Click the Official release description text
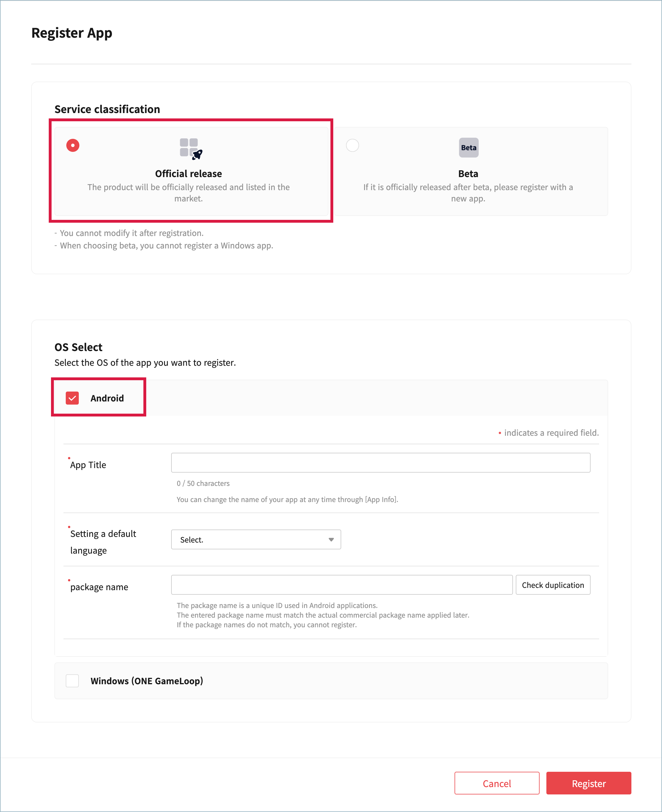 (x=188, y=192)
